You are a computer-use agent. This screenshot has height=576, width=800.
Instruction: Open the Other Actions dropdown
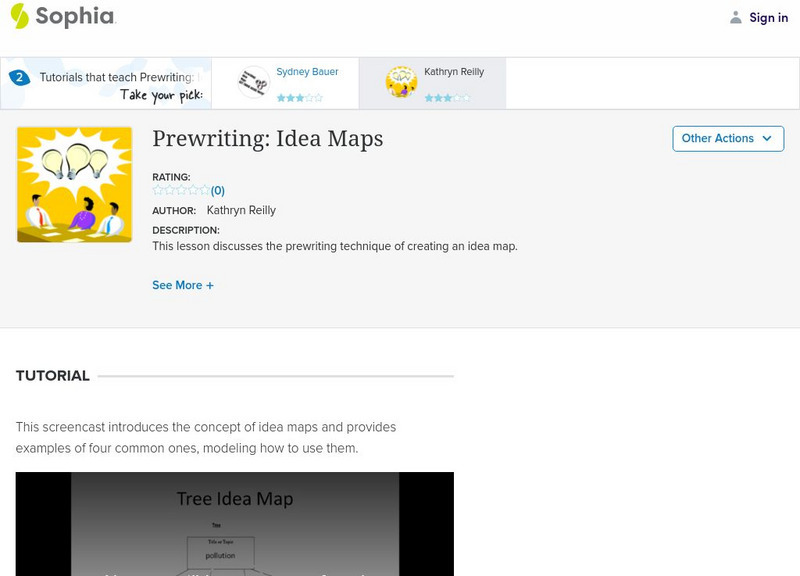coord(728,139)
